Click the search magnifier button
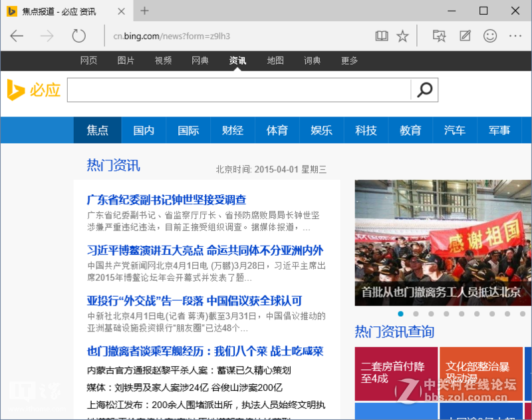532x420 pixels. click(424, 90)
